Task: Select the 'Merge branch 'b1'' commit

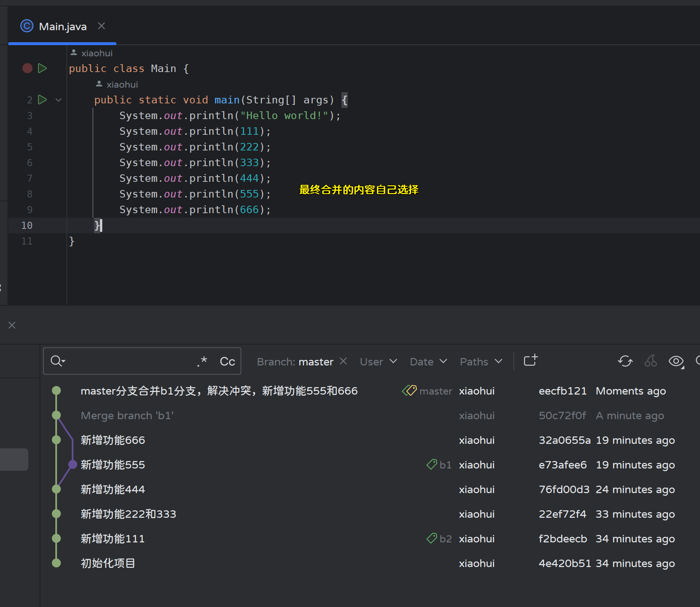Action: coord(127,415)
